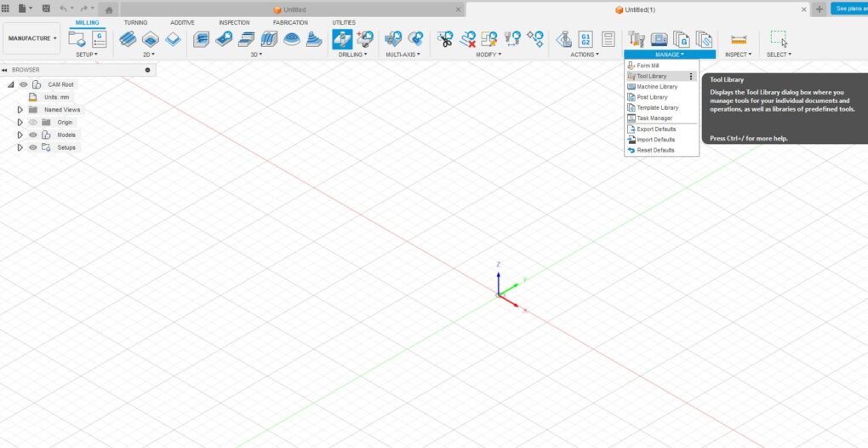Choose Task Manager in Manage menu
The width and height of the screenshot is (868, 448).
click(x=661, y=118)
